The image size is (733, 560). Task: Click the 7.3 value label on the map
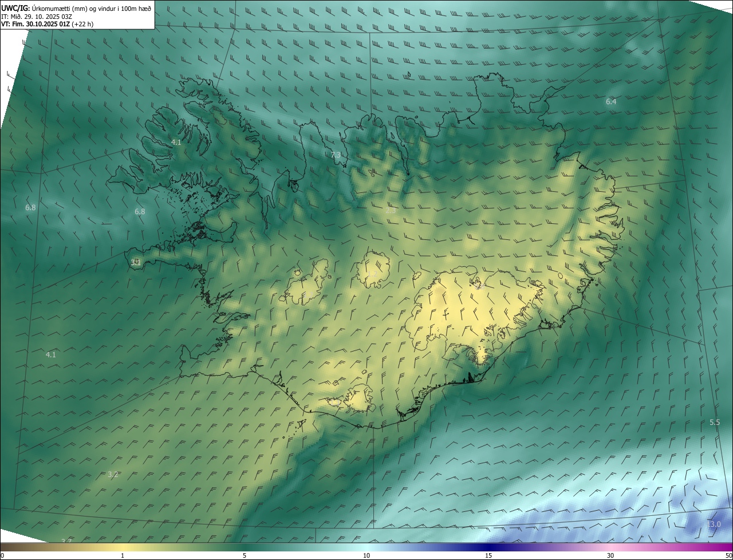[336, 155]
